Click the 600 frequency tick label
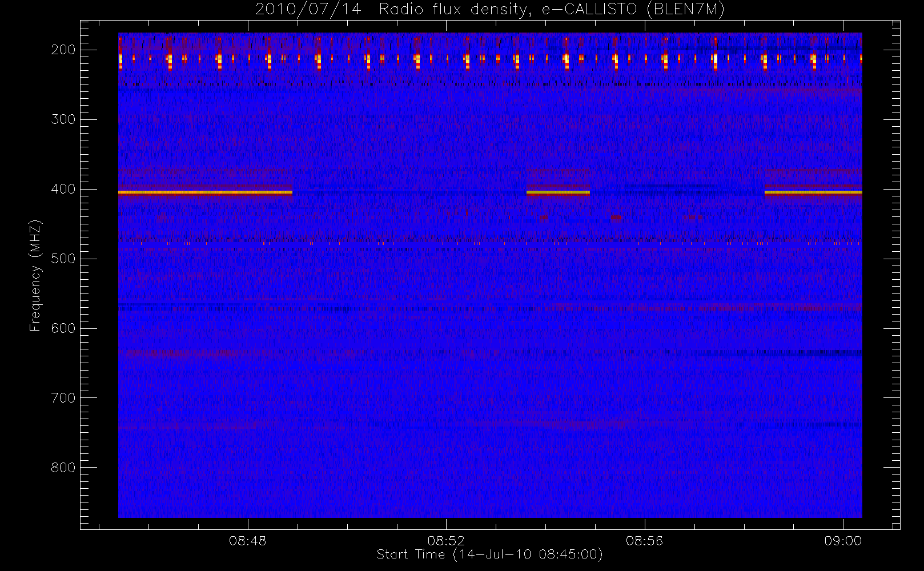Viewport: 924px width, 571px height. [x=63, y=328]
